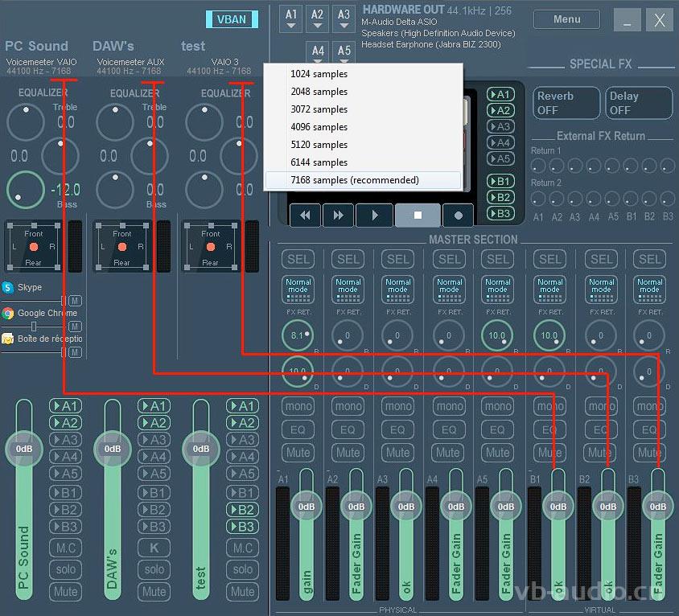Click the Google Chrome application icon

click(8, 313)
